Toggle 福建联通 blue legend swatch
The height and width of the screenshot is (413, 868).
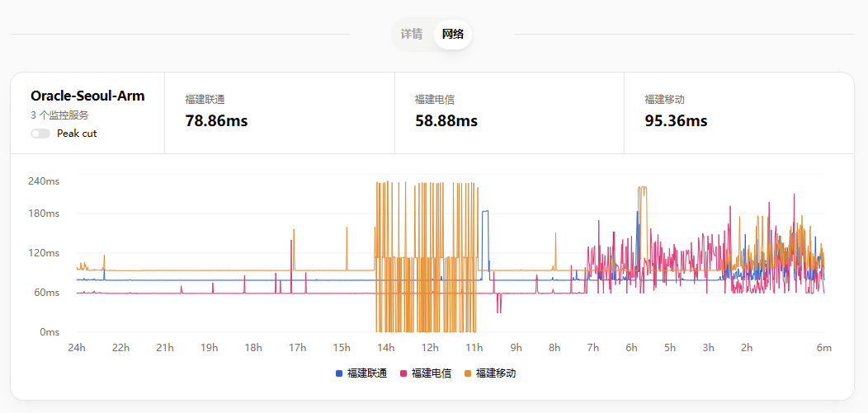(x=339, y=373)
